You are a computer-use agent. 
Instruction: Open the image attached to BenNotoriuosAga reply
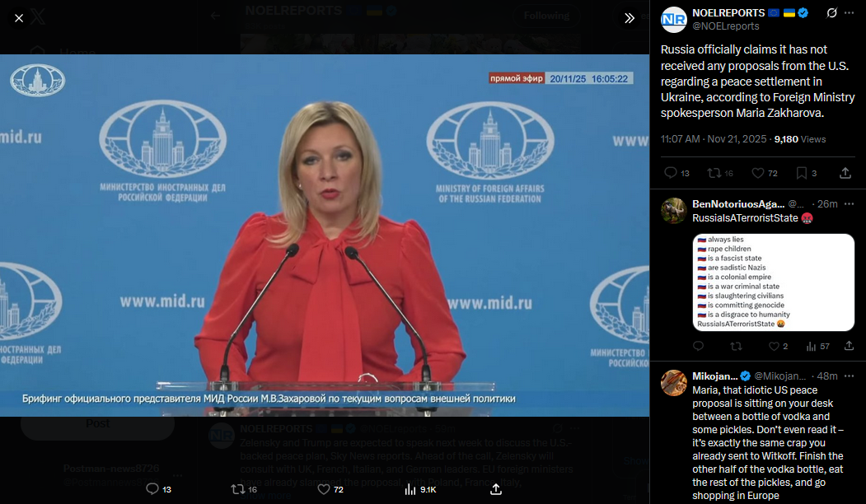pos(773,282)
